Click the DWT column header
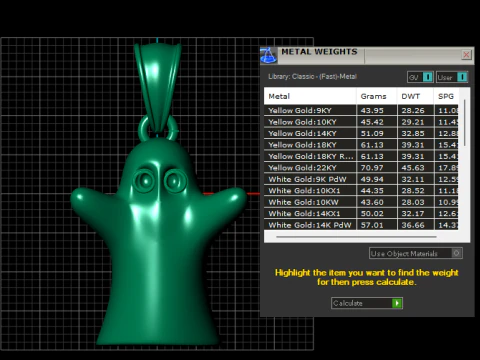The image size is (480, 360). click(x=415, y=96)
